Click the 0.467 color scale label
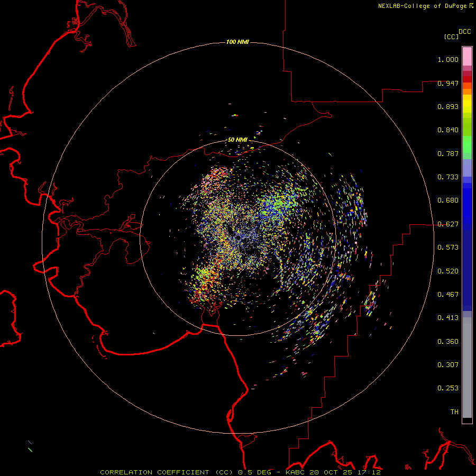 448,295
